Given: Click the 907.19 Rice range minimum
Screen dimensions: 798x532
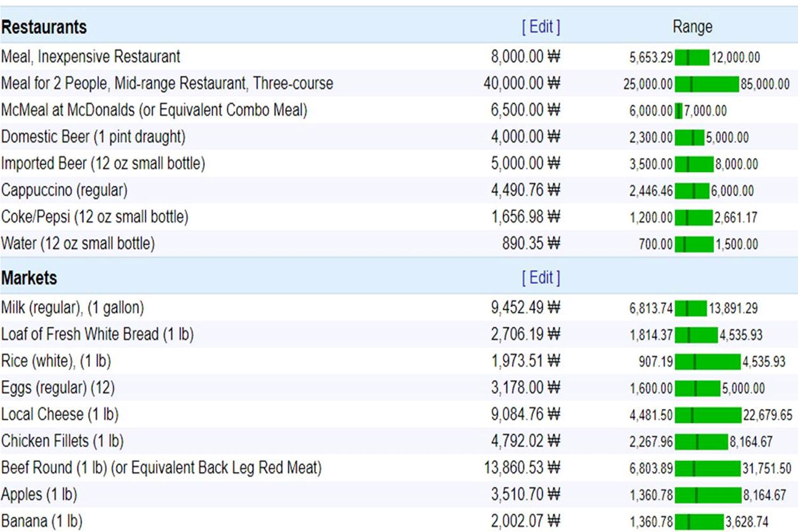Looking at the screenshot, I should click(x=656, y=362).
